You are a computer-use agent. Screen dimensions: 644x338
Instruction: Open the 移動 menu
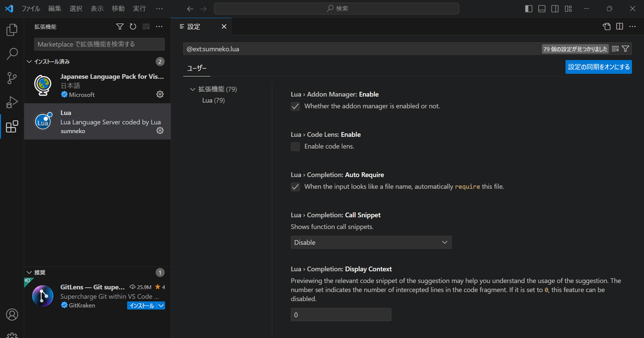pos(118,9)
